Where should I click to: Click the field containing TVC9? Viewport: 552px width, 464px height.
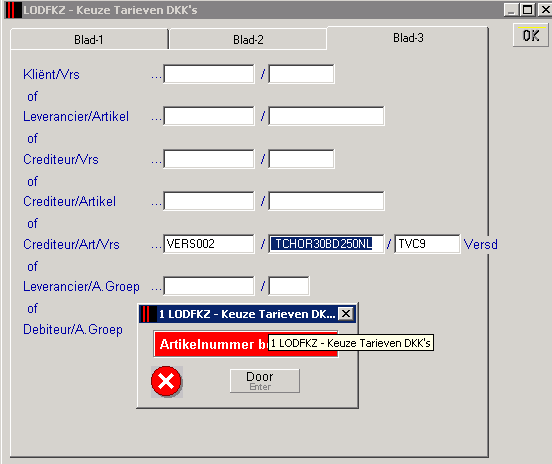[427, 244]
